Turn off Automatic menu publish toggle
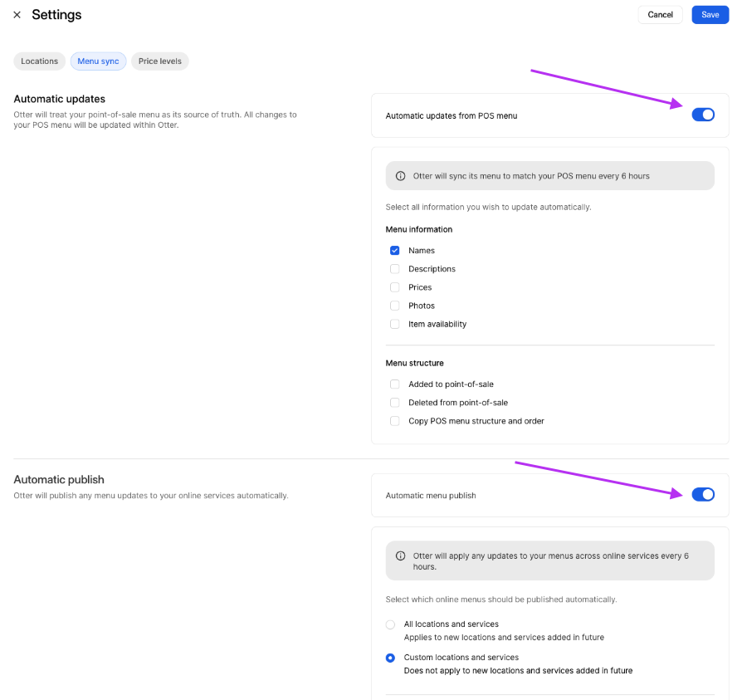Image resolution: width=742 pixels, height=700 pixels. pyautogui.click(x=702, y=495)
